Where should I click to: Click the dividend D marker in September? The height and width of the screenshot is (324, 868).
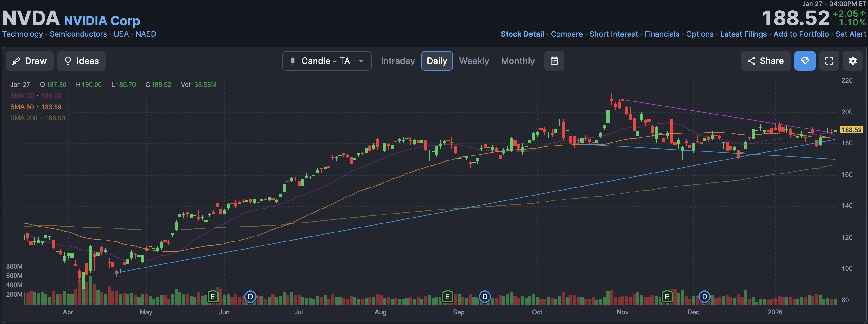pyautogui.click(x=485, y=297)
